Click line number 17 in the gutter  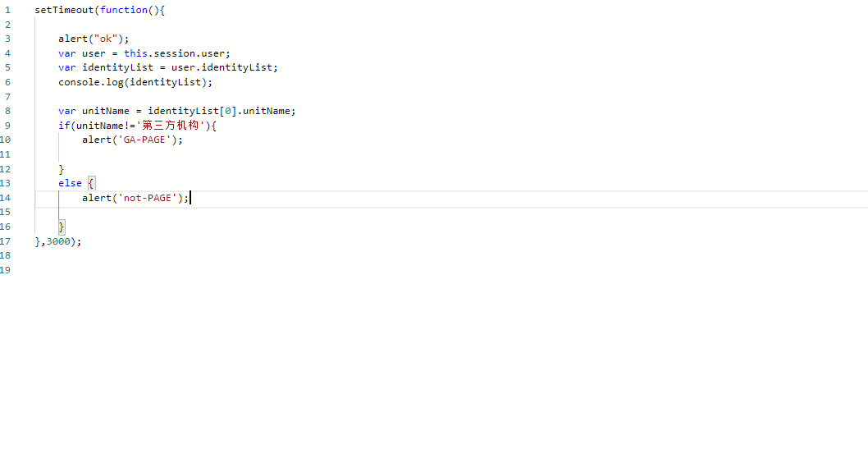6,241
